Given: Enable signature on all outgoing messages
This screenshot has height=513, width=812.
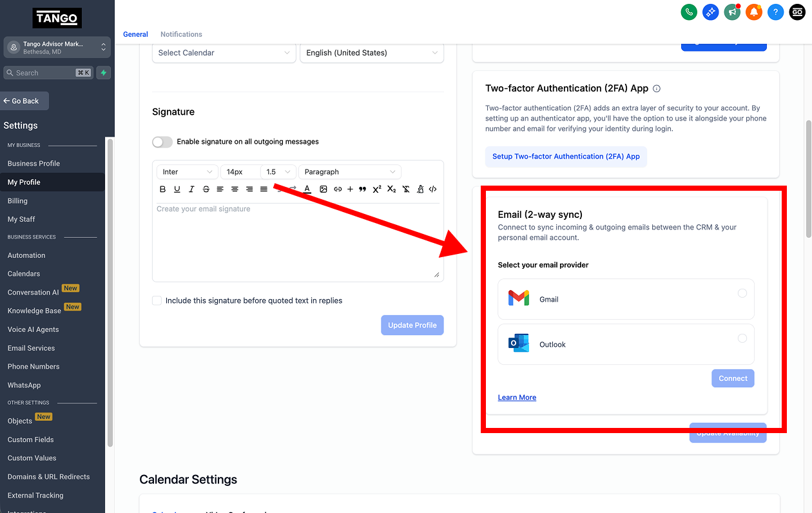Looking at the screenshot, I should click(162, 142).
